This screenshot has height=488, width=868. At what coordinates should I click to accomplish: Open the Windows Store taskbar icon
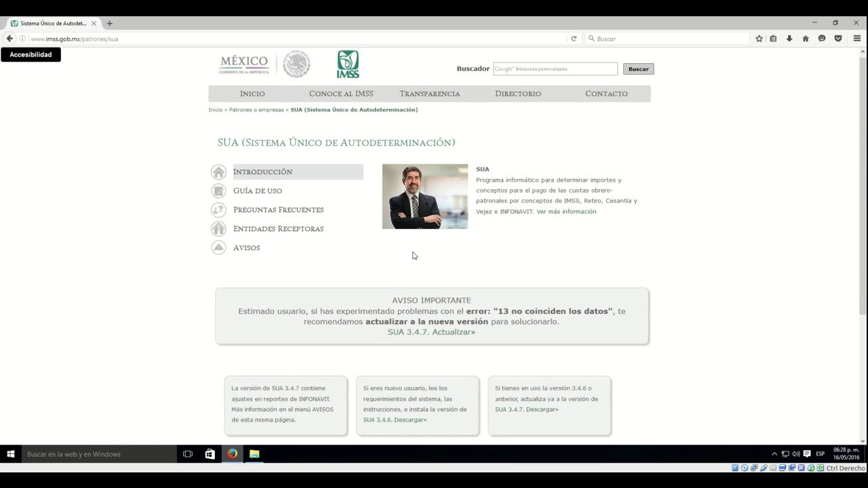tap(210, 454)
